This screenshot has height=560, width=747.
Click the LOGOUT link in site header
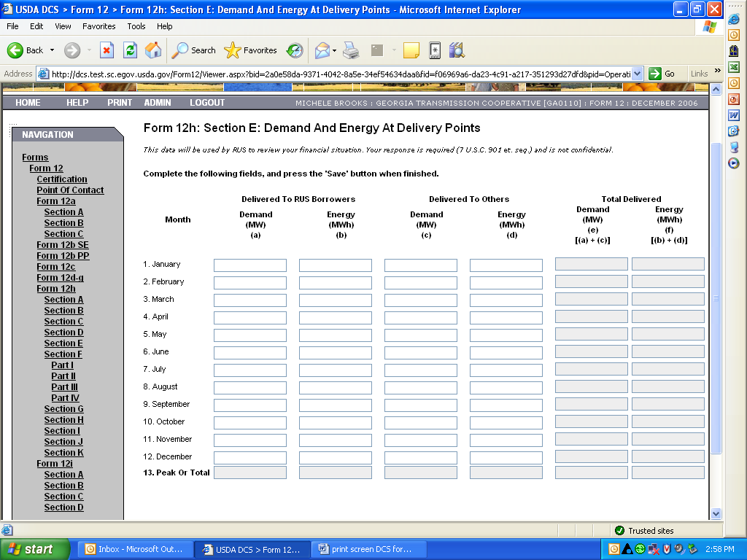(207, 103)
